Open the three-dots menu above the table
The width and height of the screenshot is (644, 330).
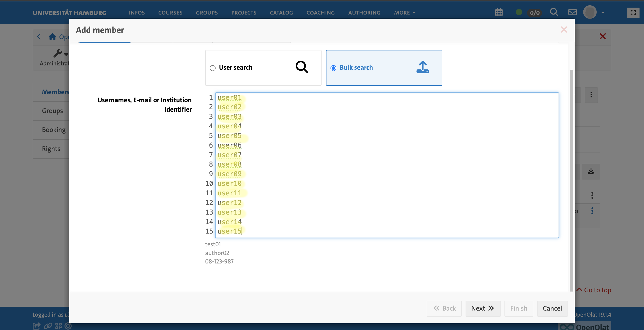tap(591, 95)
